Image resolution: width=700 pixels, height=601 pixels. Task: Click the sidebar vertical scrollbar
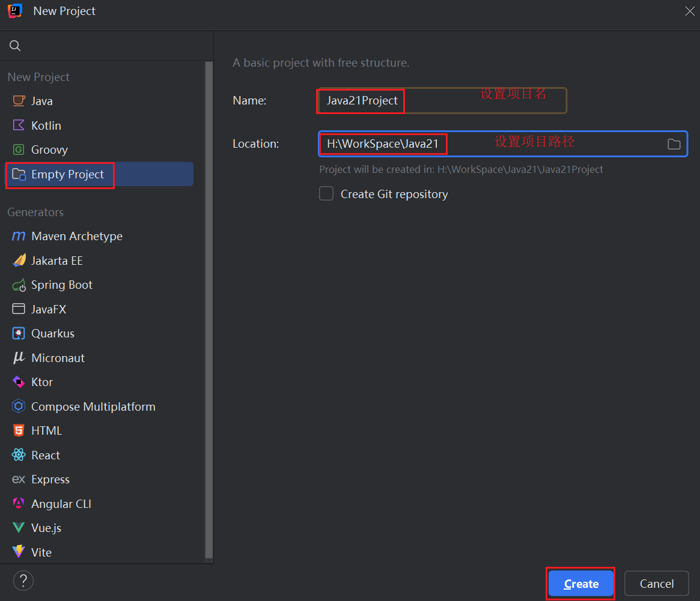pos(208,310)
